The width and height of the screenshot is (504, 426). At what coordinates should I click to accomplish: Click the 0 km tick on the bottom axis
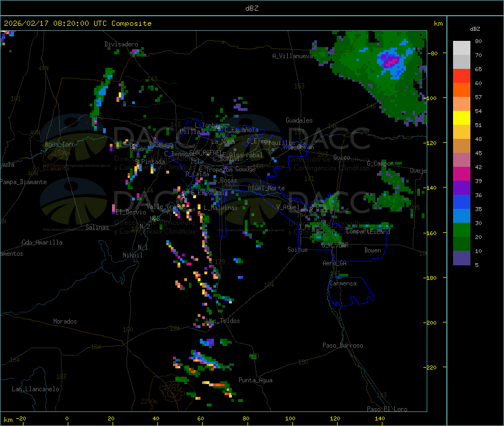click(67, 419)
